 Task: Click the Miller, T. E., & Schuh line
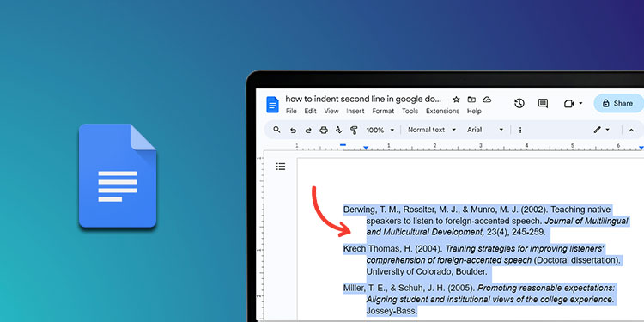479,288
